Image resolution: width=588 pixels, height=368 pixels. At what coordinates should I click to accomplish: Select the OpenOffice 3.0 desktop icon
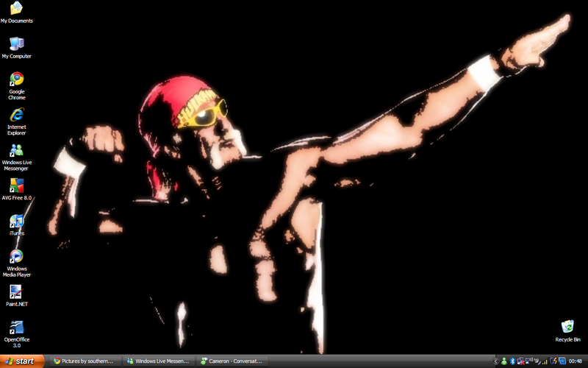(x=16, y=334)
